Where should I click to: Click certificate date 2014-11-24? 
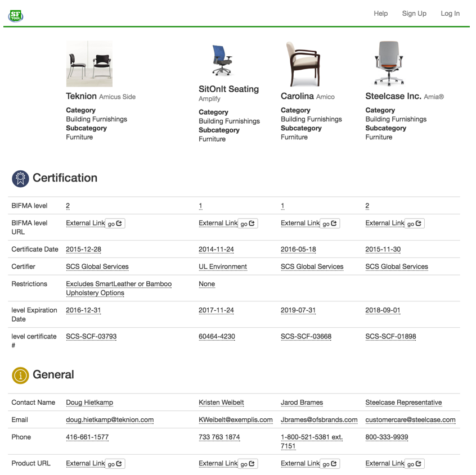pyautogui.click(x=216, y=250)
